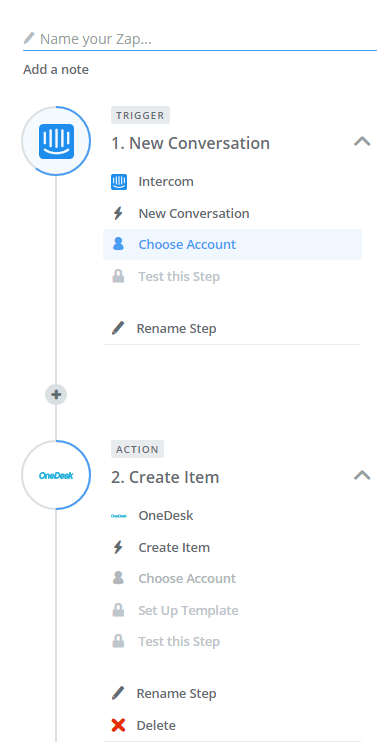The width and height of the screenshot is (377, 742).
Task: Open the highlighted Choose Account for Intercom
Action: coord(232,244)
